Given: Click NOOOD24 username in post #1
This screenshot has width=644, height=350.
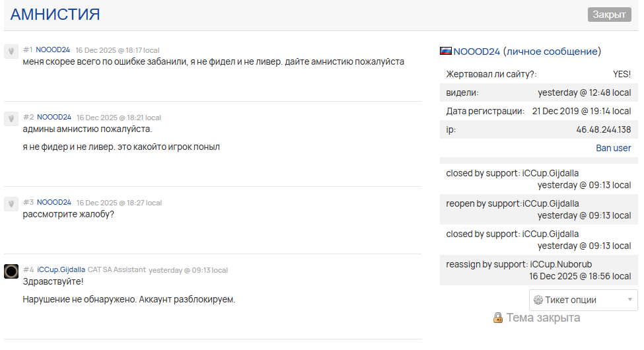Looking at the screenshot, I should pyautogui.click(x=53, y=50).
